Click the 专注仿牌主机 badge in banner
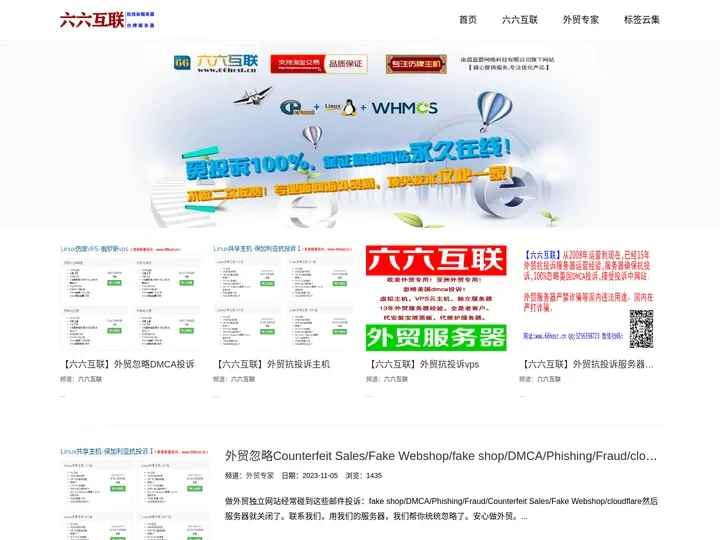Image resolution: width=720 pixels, height=540 pixels. (x=416, y=64)
